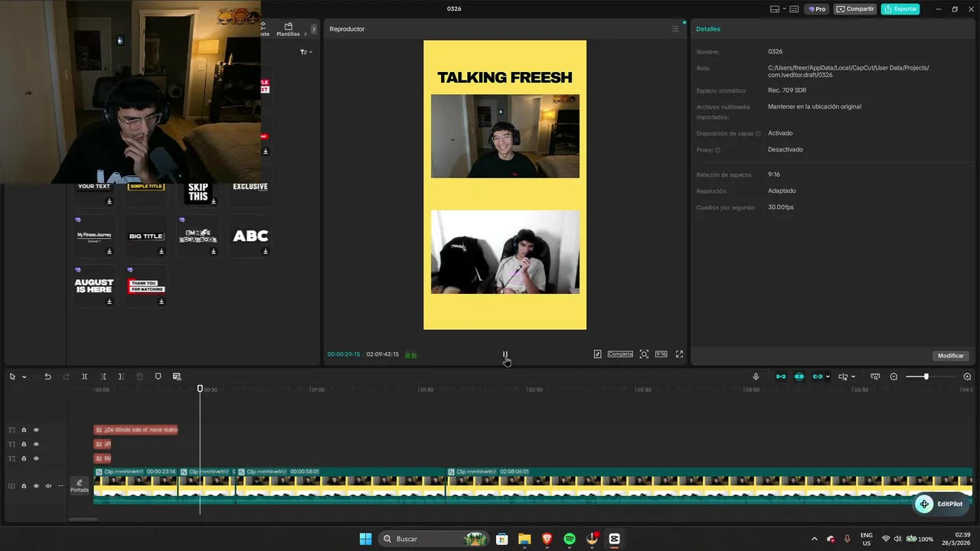Hide the main video track eye icon
980x551 pixels.
(x=36, y=486)
